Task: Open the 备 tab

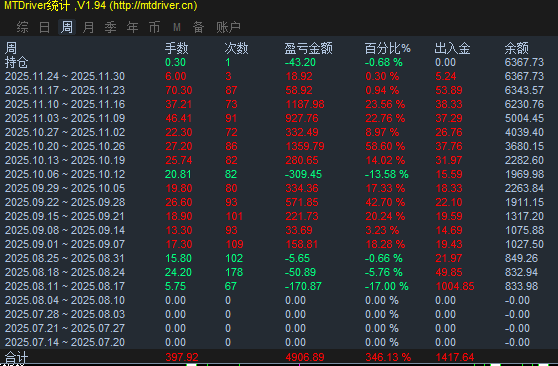Action: [199, 27]
